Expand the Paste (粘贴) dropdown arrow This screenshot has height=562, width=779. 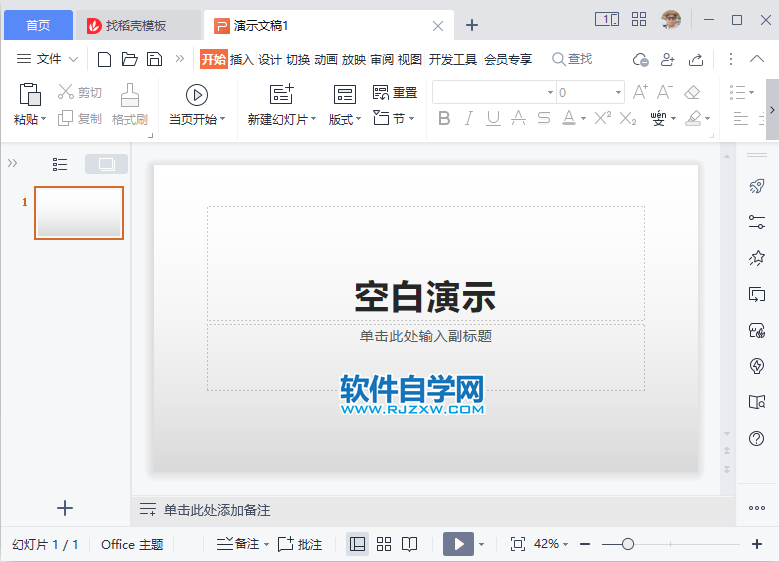point(44,119)
